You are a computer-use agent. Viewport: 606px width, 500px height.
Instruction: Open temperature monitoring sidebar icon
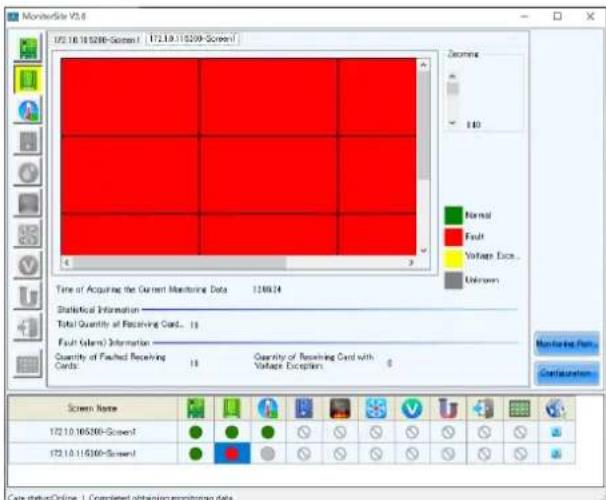(29, 111)
